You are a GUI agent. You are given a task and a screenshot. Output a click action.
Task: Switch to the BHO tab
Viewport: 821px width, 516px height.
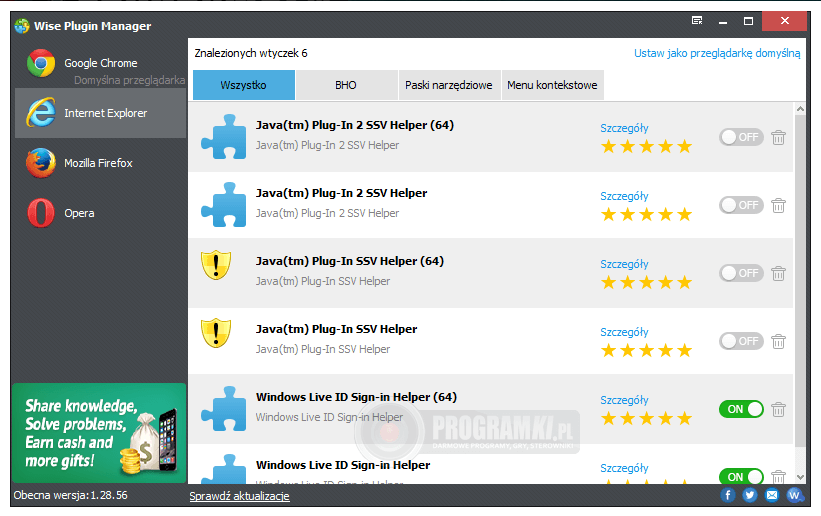346,85
